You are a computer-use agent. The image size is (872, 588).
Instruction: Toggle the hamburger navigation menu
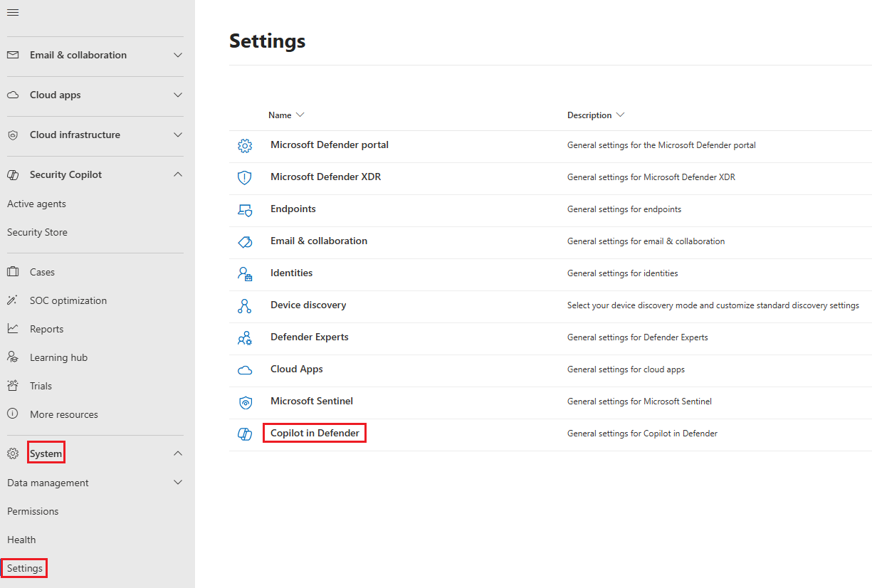click(x=13, y=13)
